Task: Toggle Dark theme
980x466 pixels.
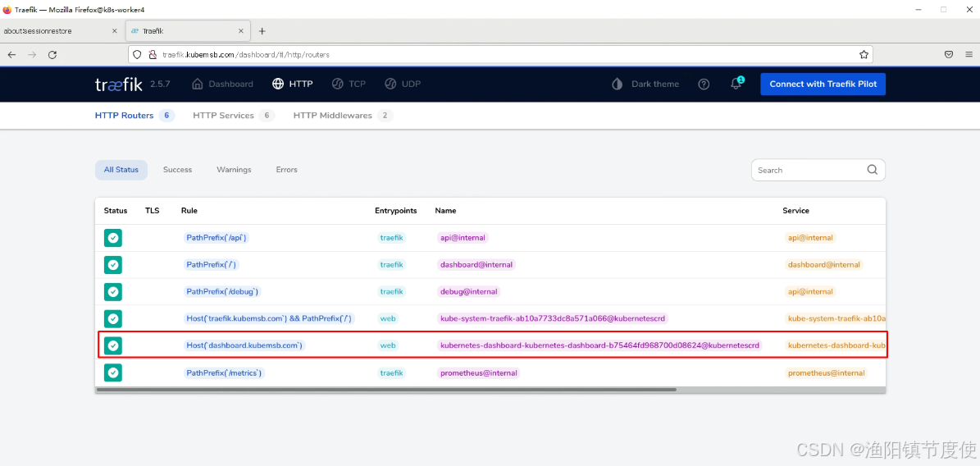Action: (645, 84)
